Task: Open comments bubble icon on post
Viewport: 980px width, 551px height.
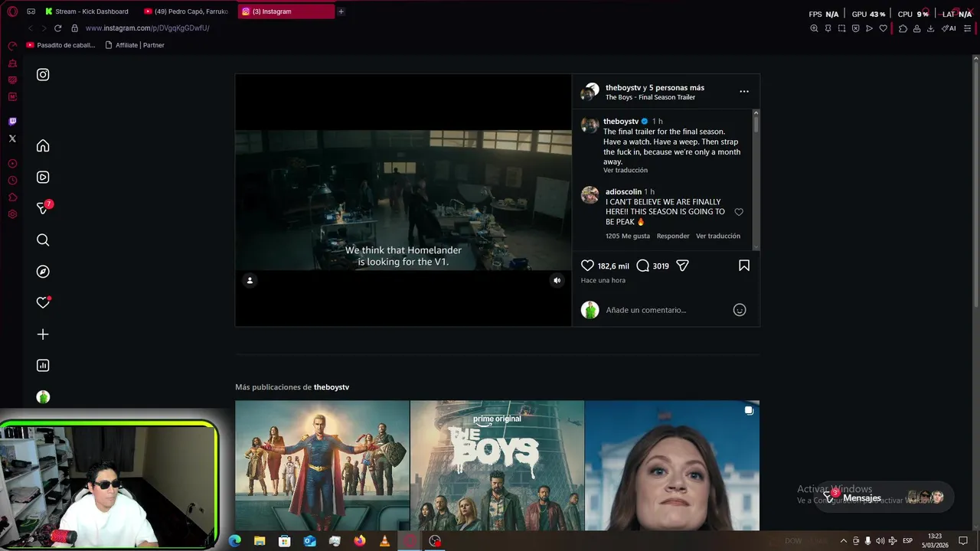Action: [643, 266]
